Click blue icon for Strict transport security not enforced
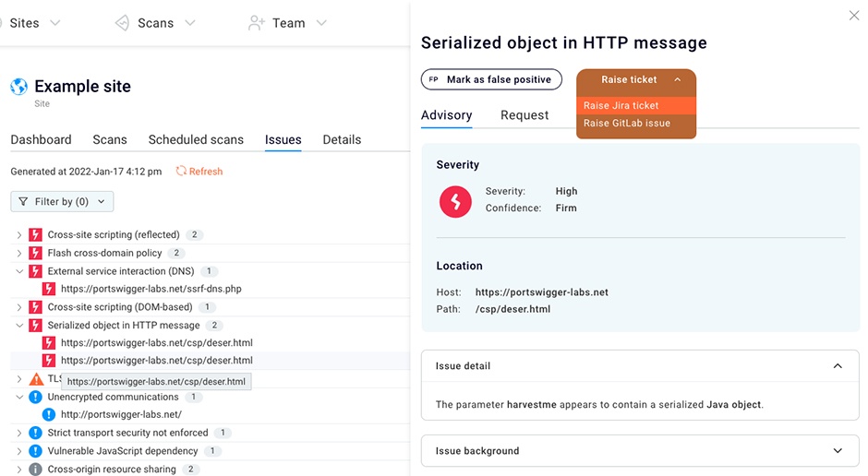The image size is (868, 476). pos(35,433)
